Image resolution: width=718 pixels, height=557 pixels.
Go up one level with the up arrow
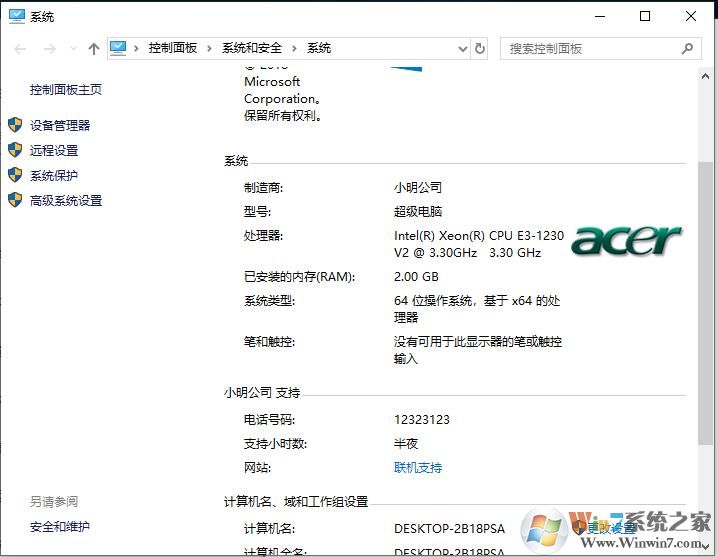94,49
